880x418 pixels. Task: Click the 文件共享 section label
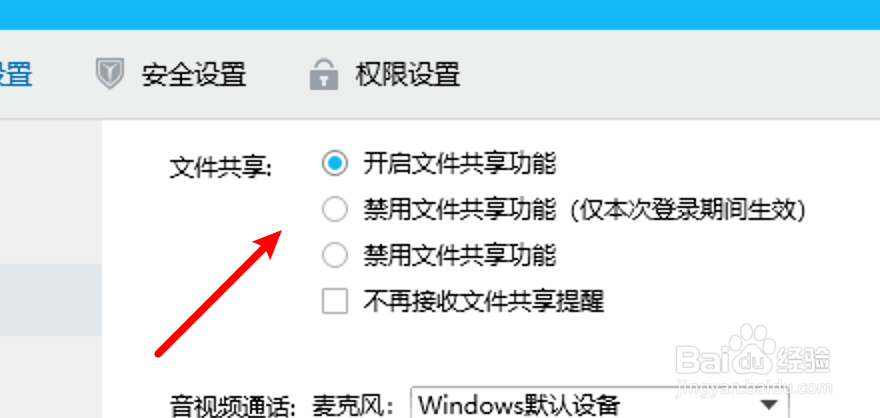221,168
